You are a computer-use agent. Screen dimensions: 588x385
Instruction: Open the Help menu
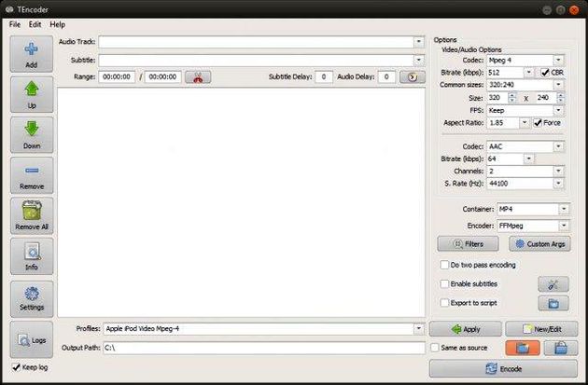click(x=58, y=24)
